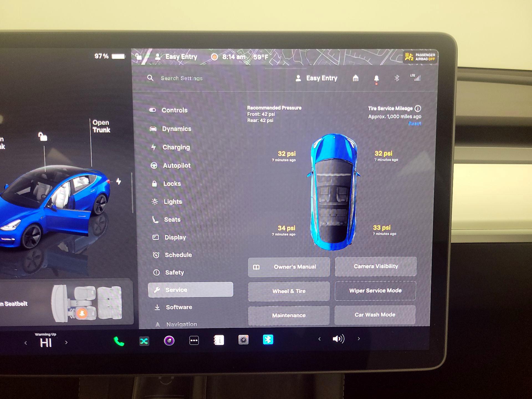Select the Autopilot menu item
Screen dimensions: 532x399
point(177,166)
